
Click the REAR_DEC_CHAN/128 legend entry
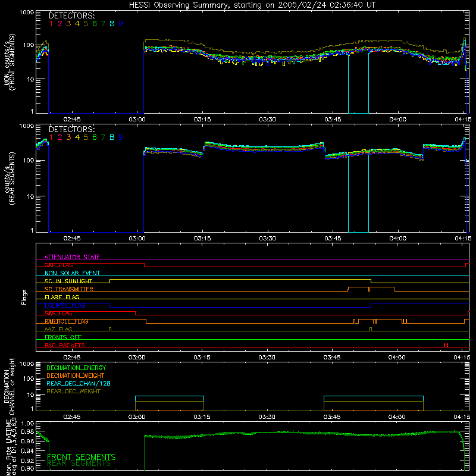79,384
